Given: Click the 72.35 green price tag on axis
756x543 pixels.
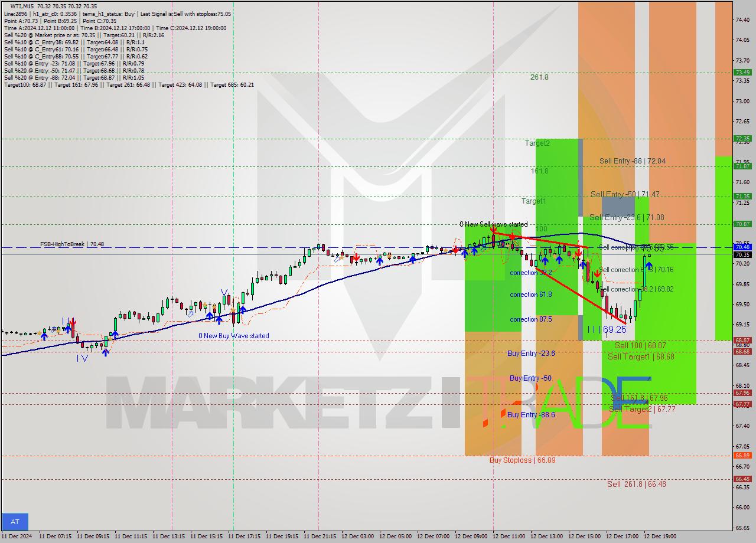Looking at the screenshot, I should pos(742,139).
